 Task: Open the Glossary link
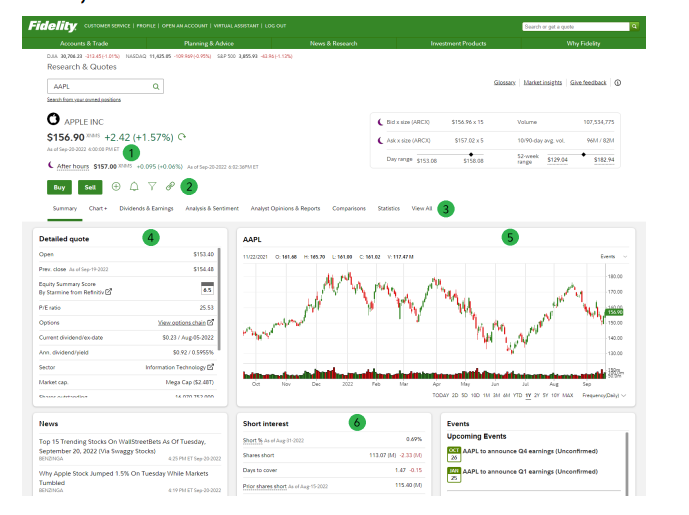(x=504, y=83)
